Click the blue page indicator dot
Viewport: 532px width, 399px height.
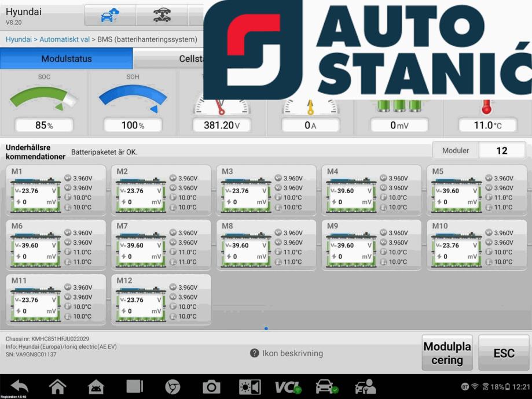point(266,328)
